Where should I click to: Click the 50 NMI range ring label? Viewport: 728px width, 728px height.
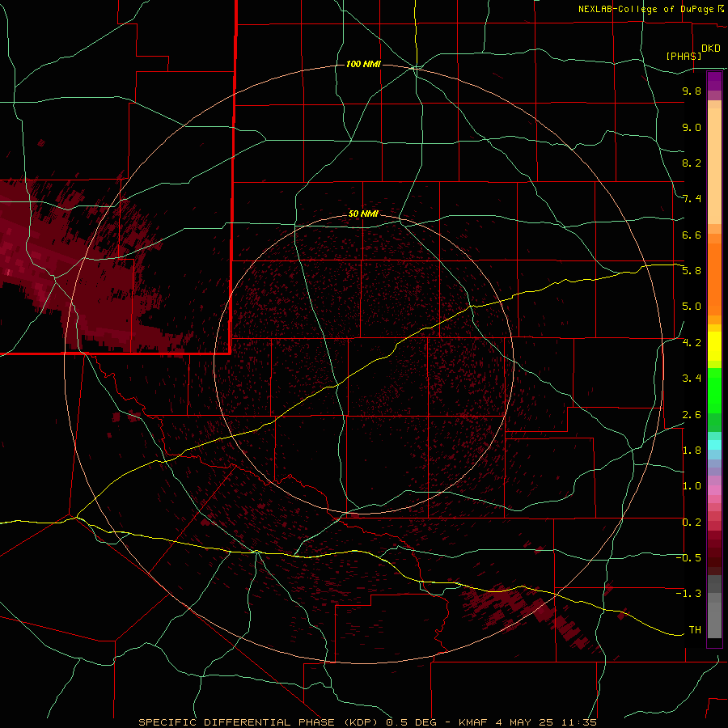(363, 214)
